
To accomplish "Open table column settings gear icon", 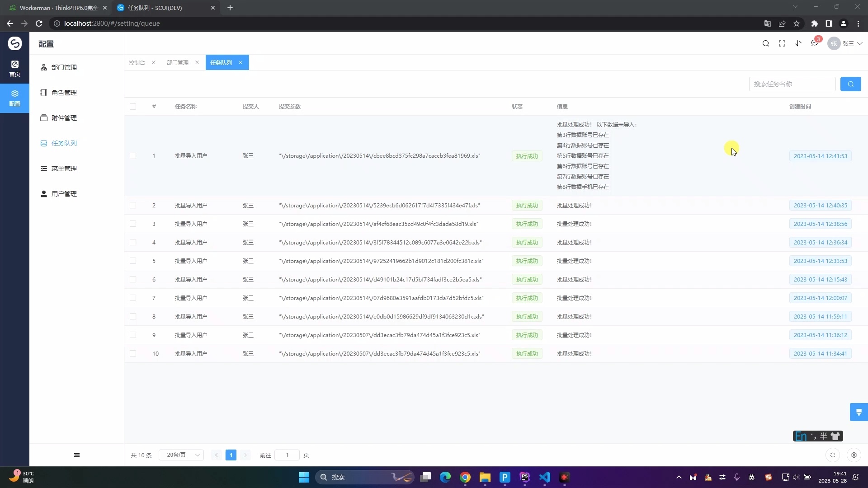I will point(854,455).
